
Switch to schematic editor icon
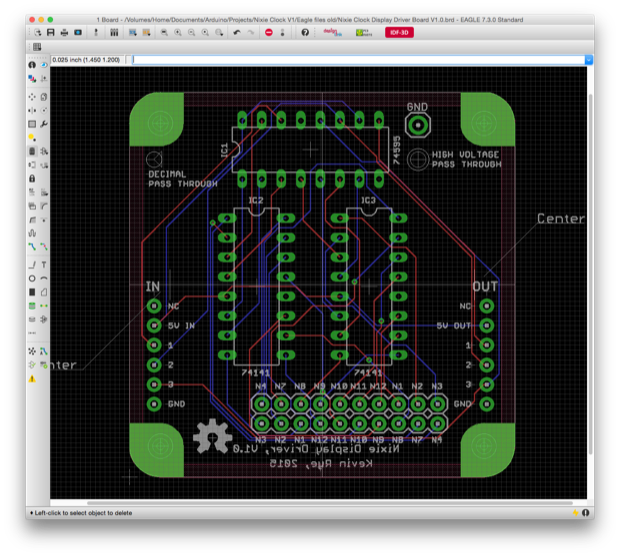point(96,32)
